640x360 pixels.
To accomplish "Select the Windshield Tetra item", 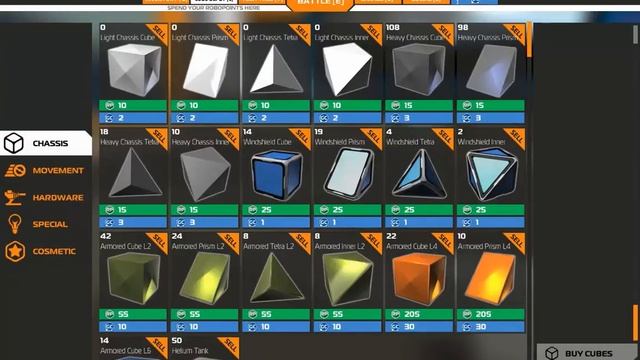I will tap(419, 178).
